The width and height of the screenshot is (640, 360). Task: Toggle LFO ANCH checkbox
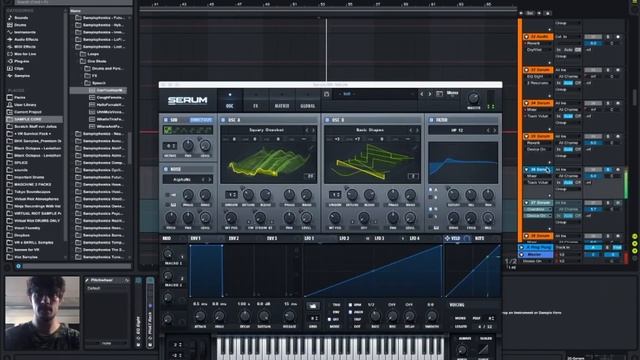tap(350, 312)
